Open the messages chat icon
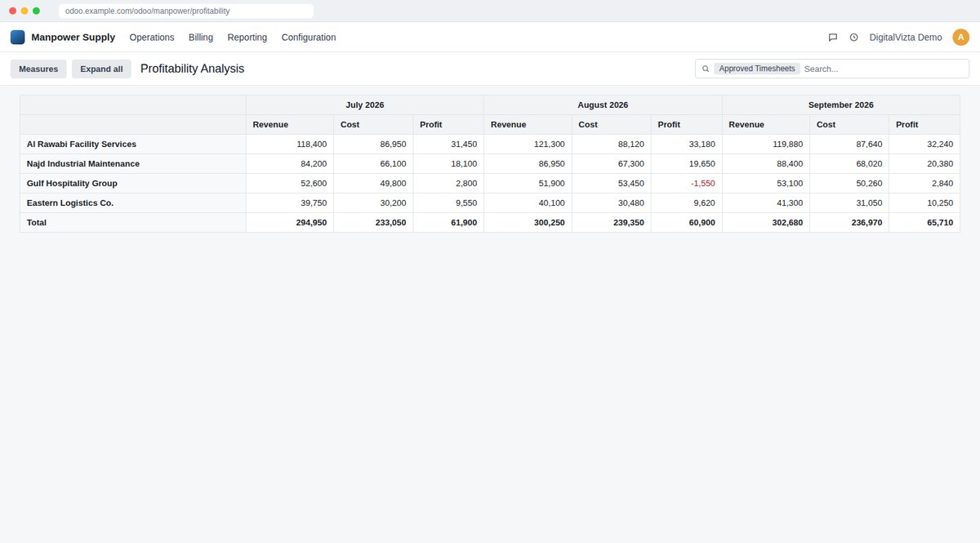 [833, 37]
